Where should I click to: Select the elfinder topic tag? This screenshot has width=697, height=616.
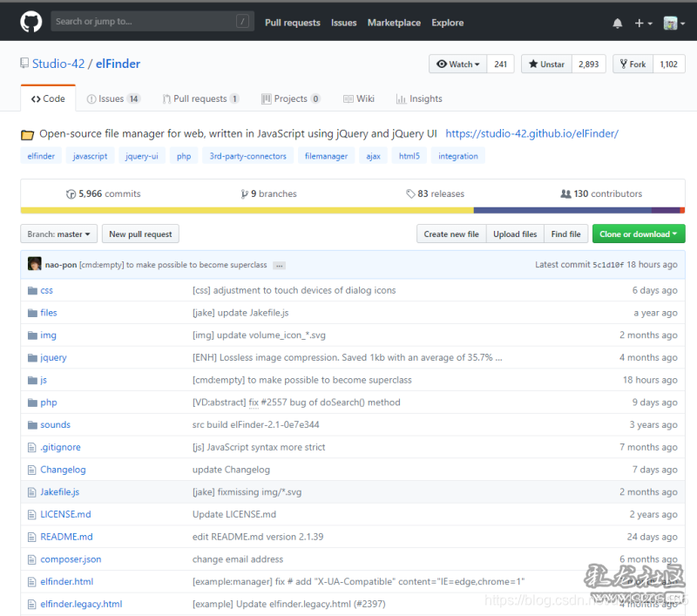tap(41, 156)
